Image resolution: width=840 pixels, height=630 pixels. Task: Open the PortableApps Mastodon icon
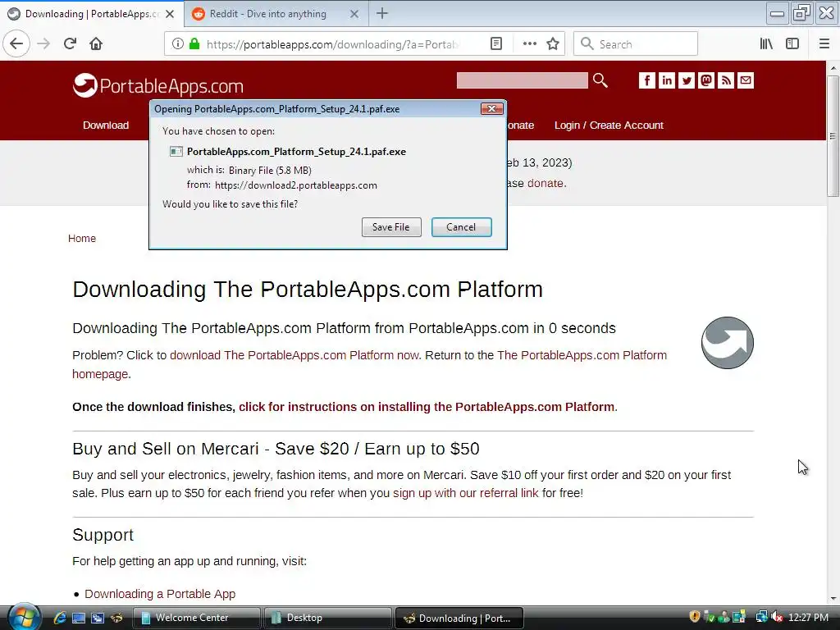pyautogui.click(x=706, y=80)
